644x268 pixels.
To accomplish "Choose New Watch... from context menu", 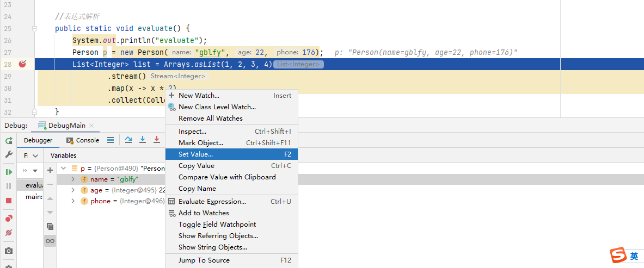I will (231, 96).
